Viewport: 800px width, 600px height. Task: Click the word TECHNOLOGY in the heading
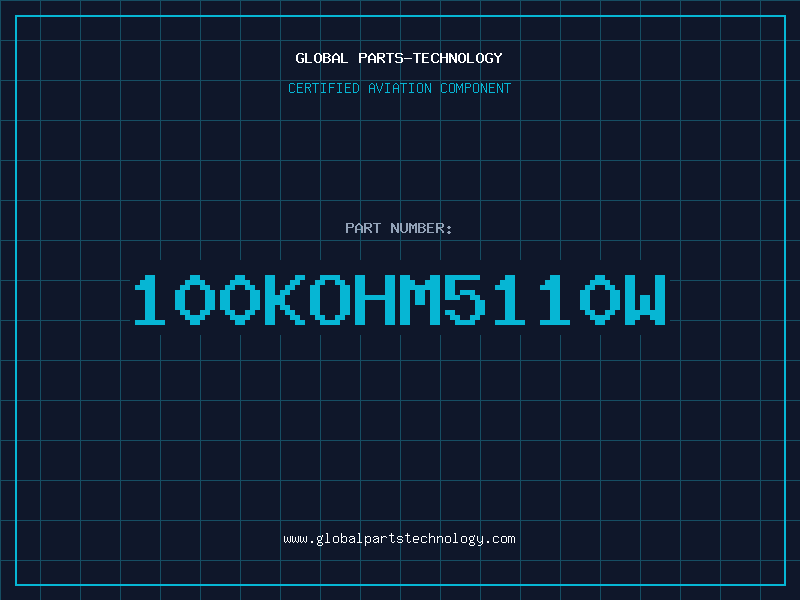tap(458, 58)
